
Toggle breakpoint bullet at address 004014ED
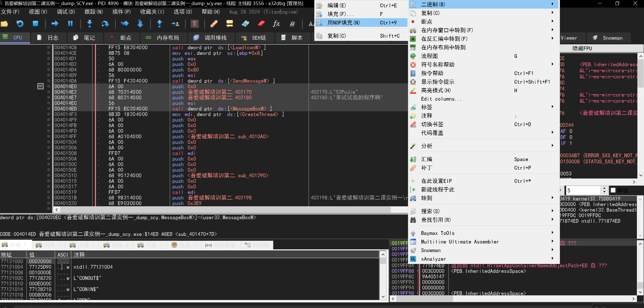(x=49, y=108)
